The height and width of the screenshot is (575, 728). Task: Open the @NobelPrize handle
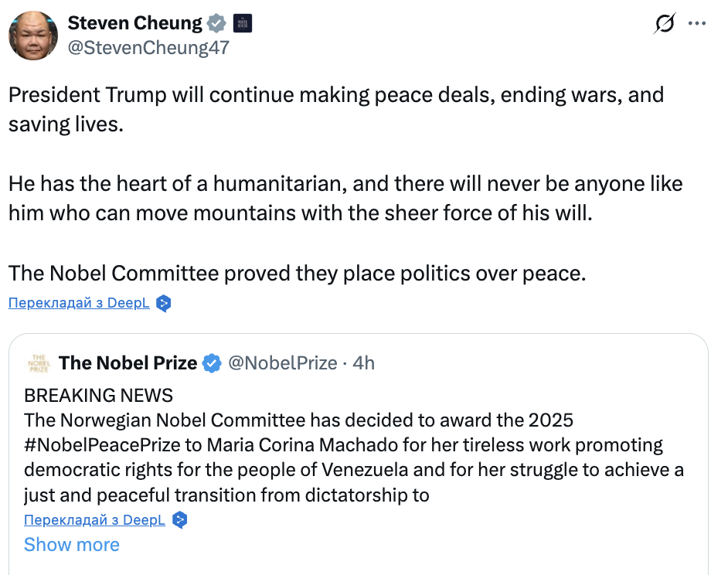(x=282, y=362)
